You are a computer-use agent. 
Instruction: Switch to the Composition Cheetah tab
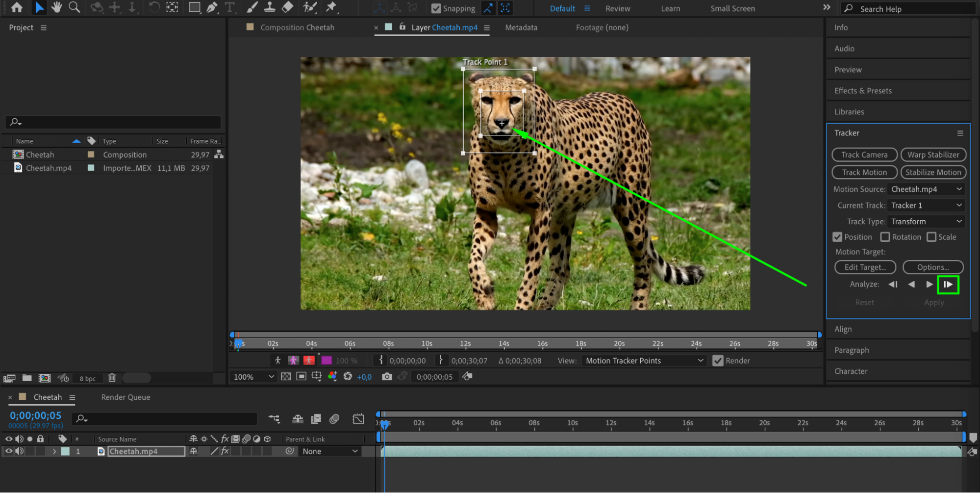pos(297,27)
